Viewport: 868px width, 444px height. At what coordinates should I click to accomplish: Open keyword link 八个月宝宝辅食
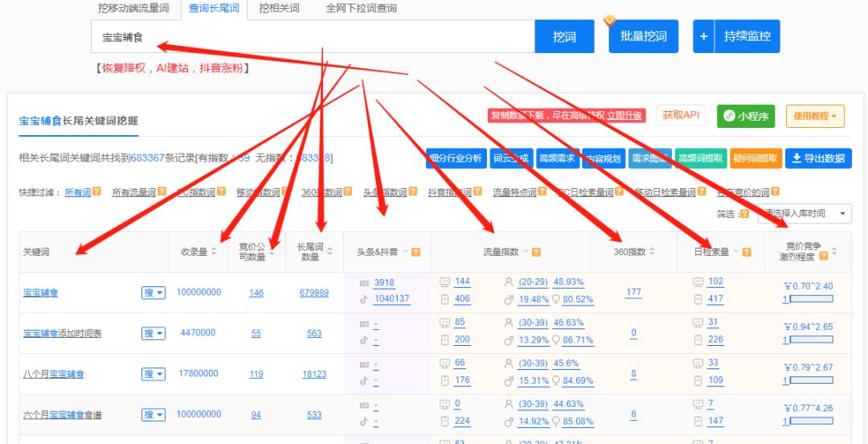54,374
